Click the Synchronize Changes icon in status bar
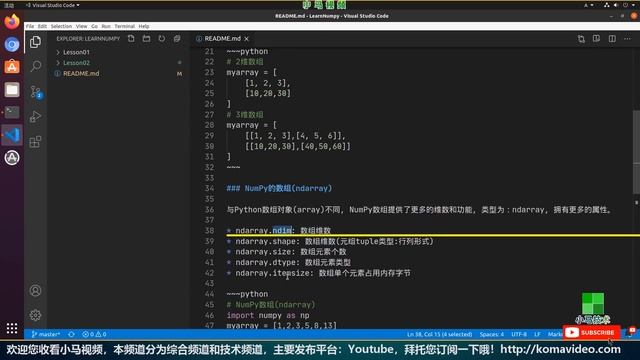The image size is (640, 360). 71,334
